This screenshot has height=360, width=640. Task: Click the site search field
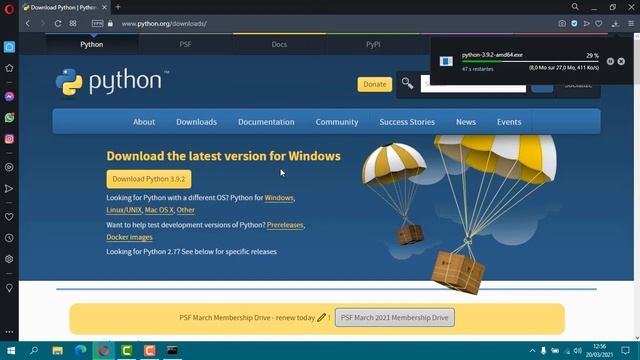(473, 84)
